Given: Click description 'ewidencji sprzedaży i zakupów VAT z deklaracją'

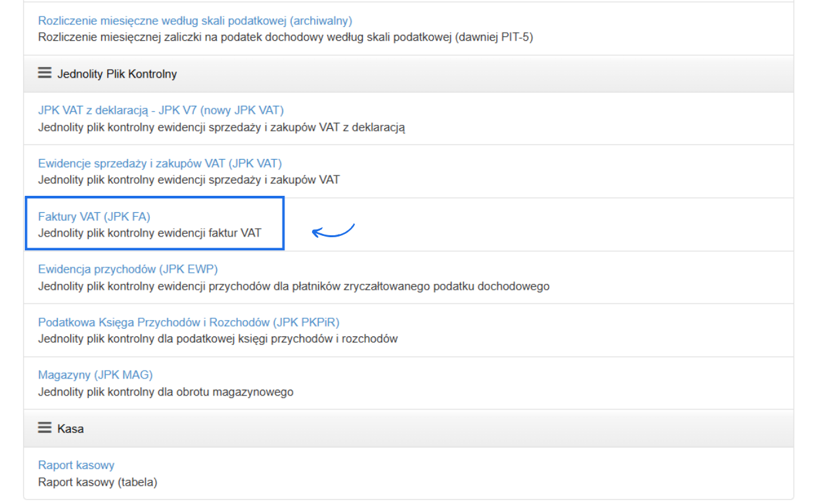Looking at the screenshot, I should click(x=221, y=127).
